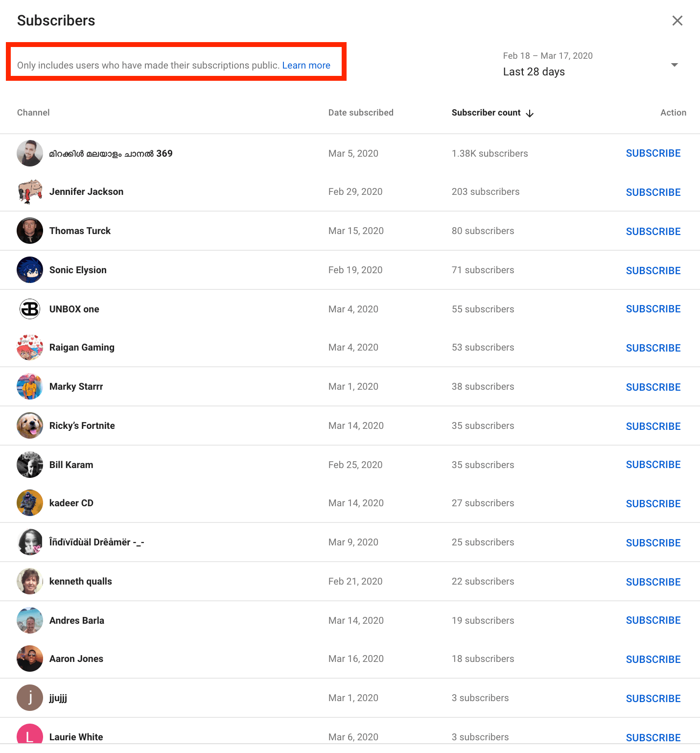Click Thomas Turck's profile picture

click(30, 231)
